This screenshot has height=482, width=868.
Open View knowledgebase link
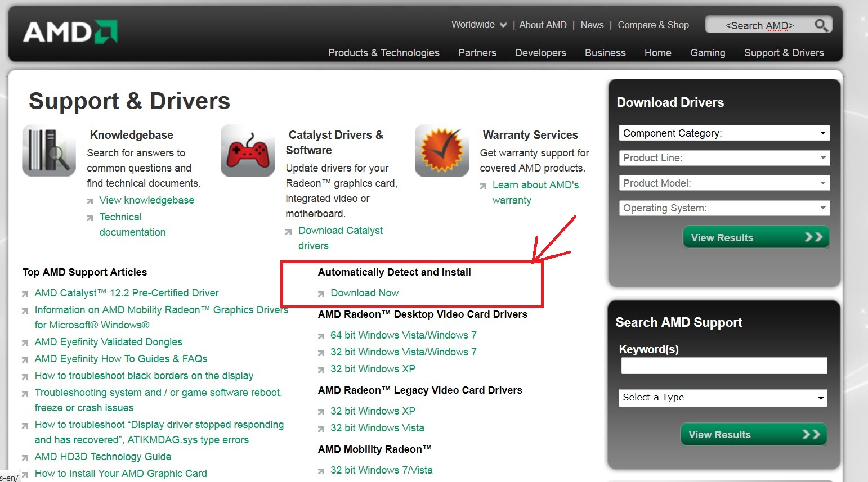click(147, 200)
